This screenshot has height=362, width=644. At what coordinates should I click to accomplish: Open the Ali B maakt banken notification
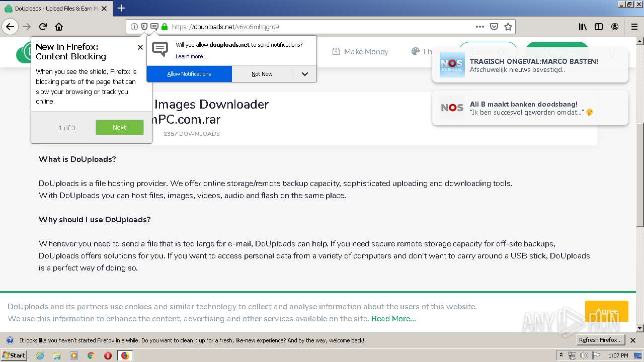coord(530,108)
